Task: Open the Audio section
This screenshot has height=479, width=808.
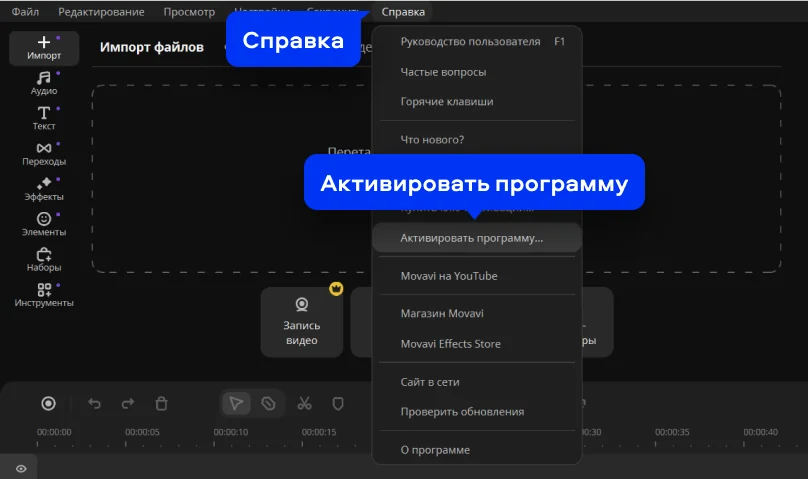Action: click(44, 83)
